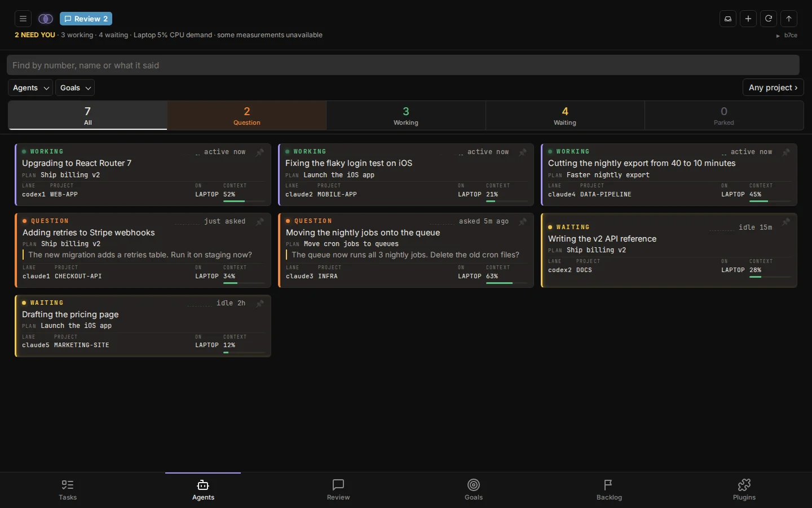
Task: Switch to the Waiting tab
Action: click(x=565, y=116)
